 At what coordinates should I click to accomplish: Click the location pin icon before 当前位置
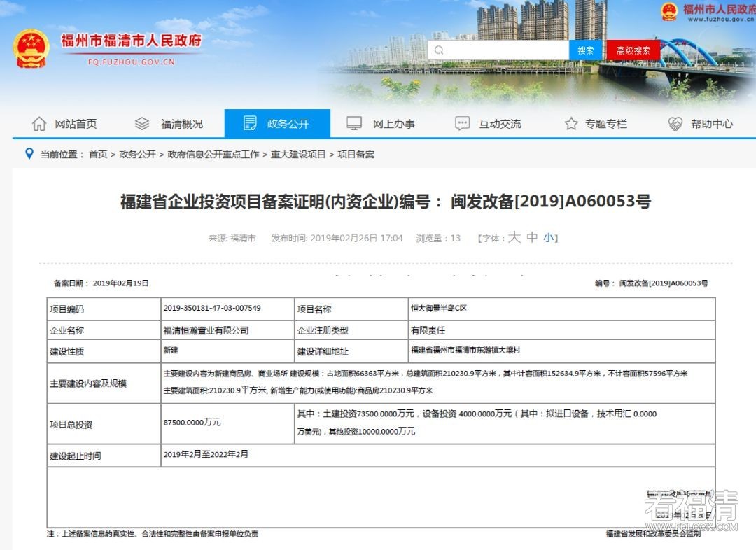(29, 154)
